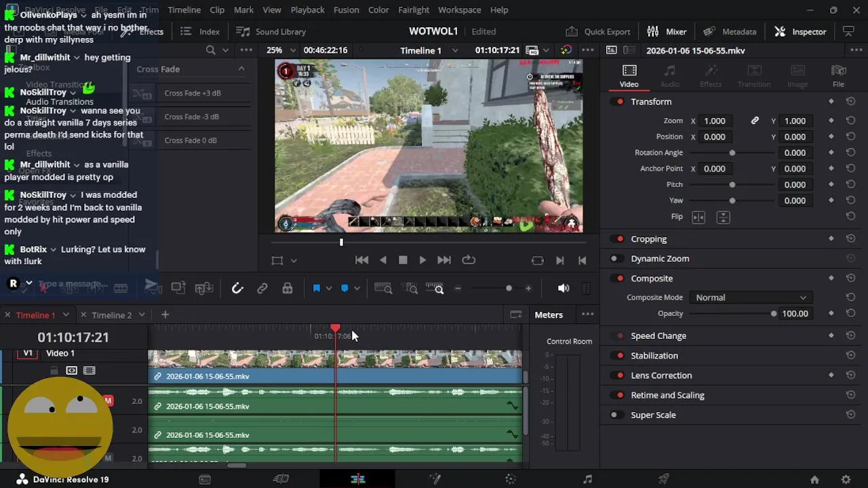868x488 pixels.
Task: Toggle position lock padlock icon in timeline toolbar
Action: [x=288, y=289]
